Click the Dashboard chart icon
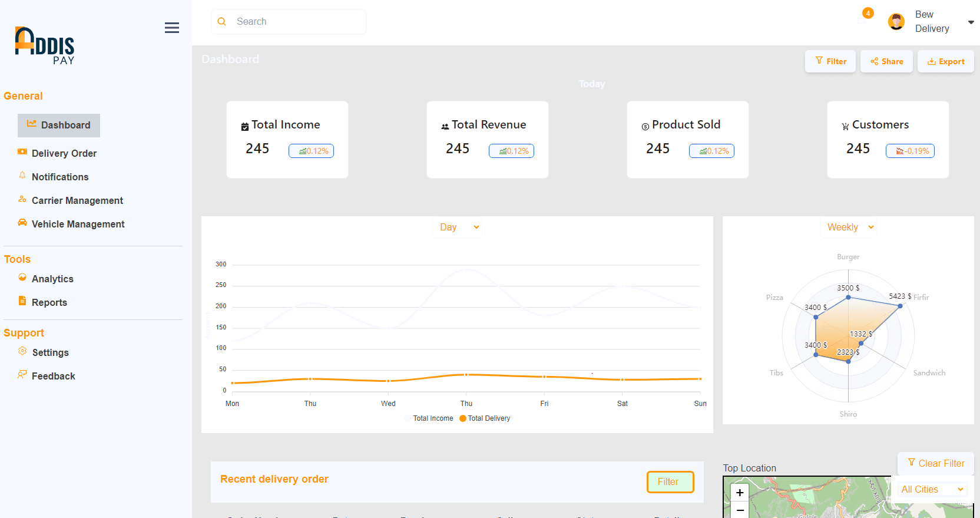The width and height of the screenshot is (980, 518). tap(32, 124)
